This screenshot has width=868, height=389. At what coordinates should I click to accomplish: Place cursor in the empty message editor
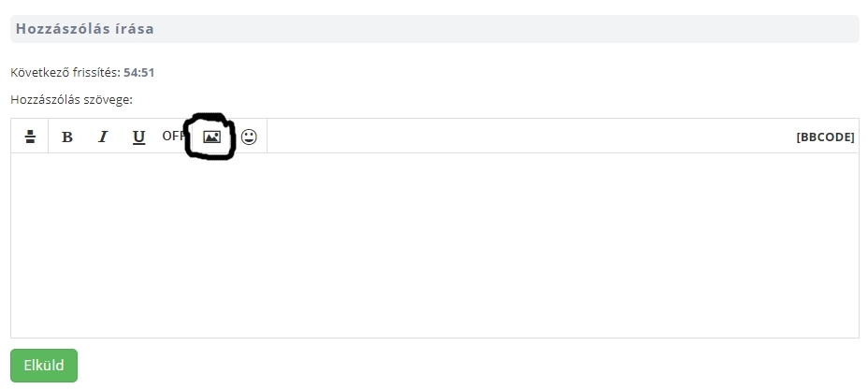(x=434, y=245)
